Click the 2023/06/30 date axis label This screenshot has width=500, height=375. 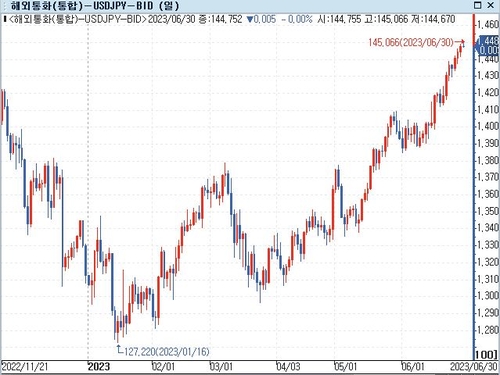click(474, 367)
